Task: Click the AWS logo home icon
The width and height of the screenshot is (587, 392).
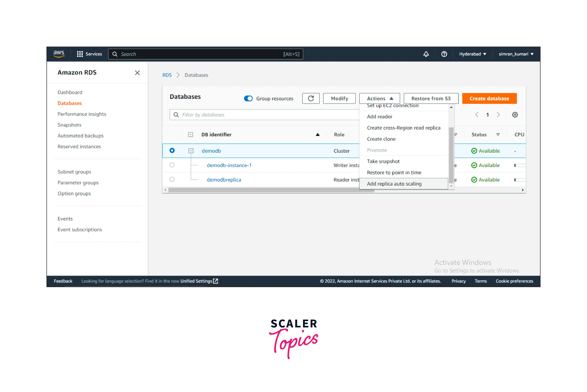Action: (x=59, y=54)
